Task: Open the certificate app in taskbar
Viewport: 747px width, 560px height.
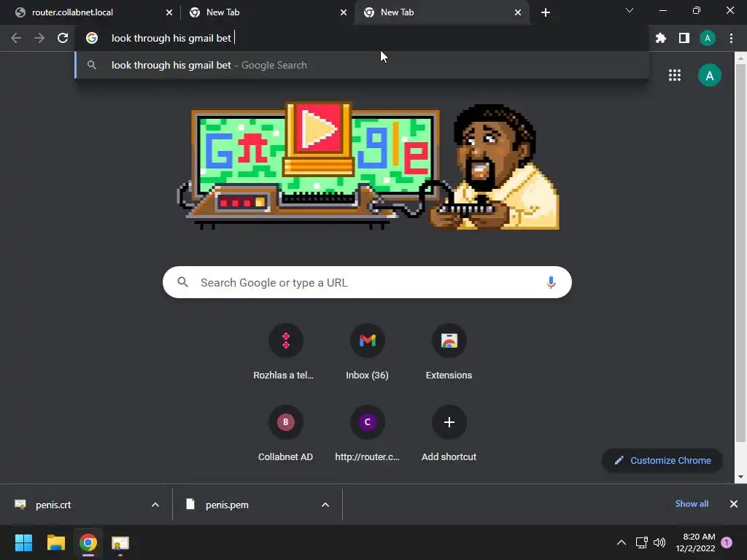Action: [120, 542]
